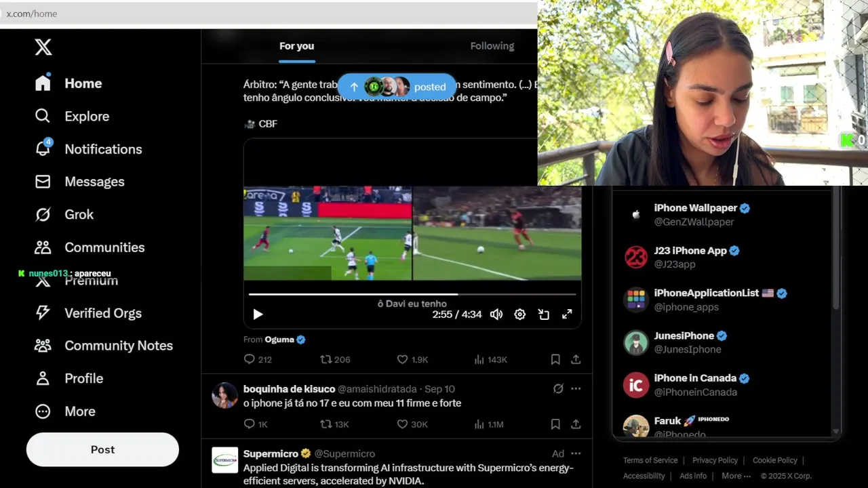
Task: Open the post timestamp Sep 10
Action: click(x=439, y=389)
